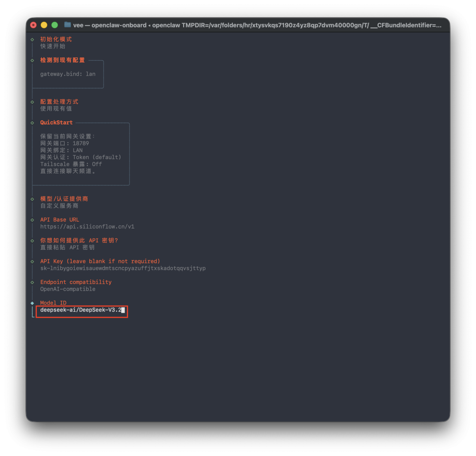Click the API Key heading label
Screen dimensions: 476x456
click(100, 261)
